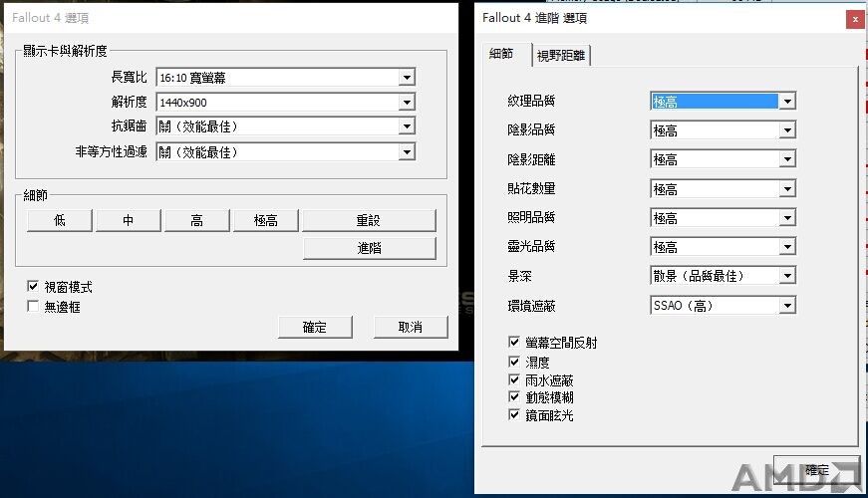Open the 靈光品質 godrays quality dropdown
Viewport: 868px width, 498px height.
(723, 247)
